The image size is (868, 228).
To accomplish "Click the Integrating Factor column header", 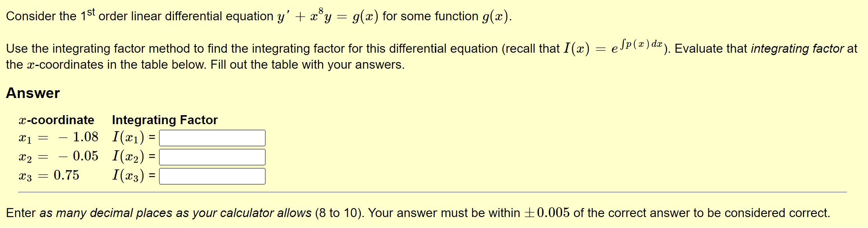I will click(x=164, y=120).
